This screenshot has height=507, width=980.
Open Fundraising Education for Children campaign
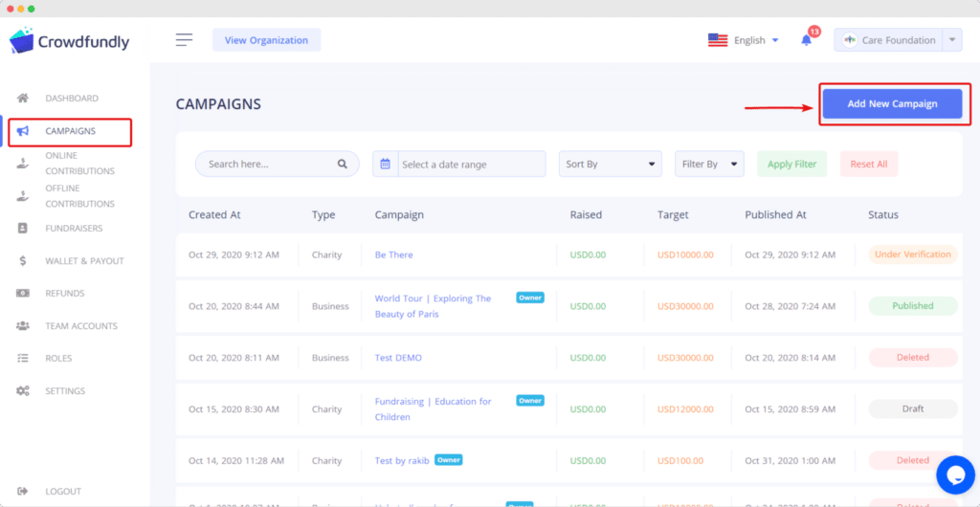pyautogui.click(x=434, y=409)
